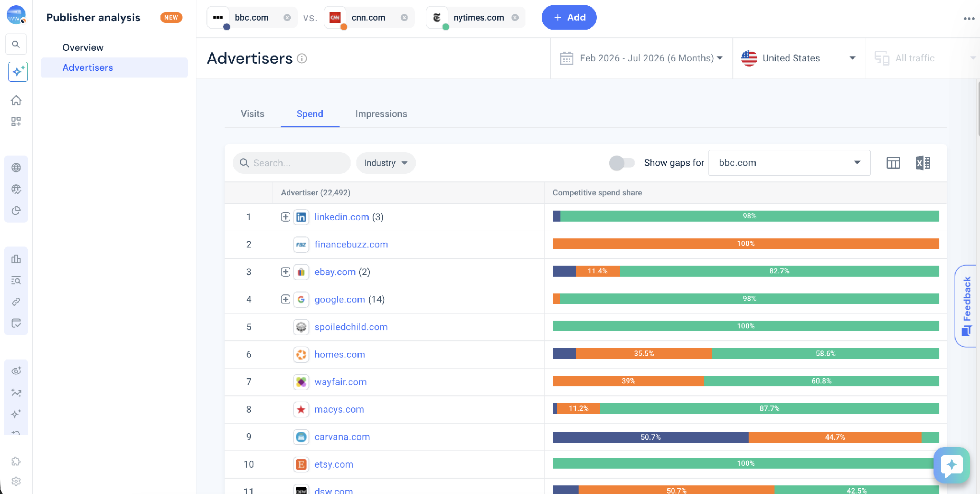Expand ebay.com advertiser group
Screen dimensions: 980x494
pyautogui.click(x=285, y=272)
